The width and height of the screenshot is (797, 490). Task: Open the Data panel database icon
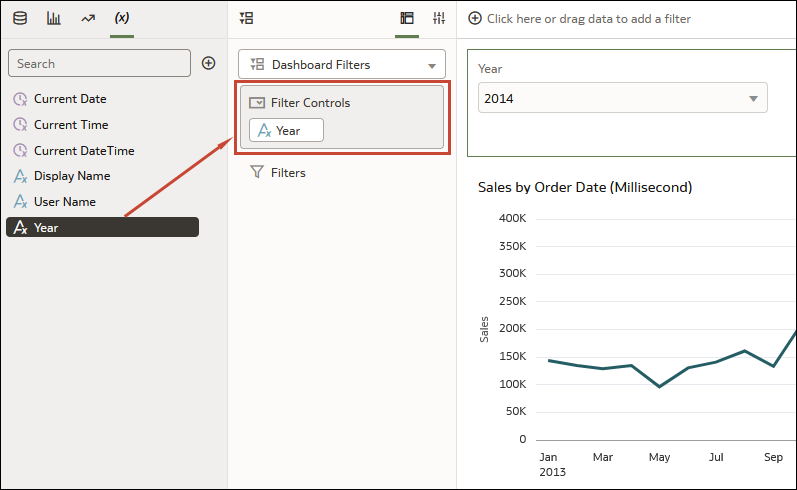click(20, 18)
